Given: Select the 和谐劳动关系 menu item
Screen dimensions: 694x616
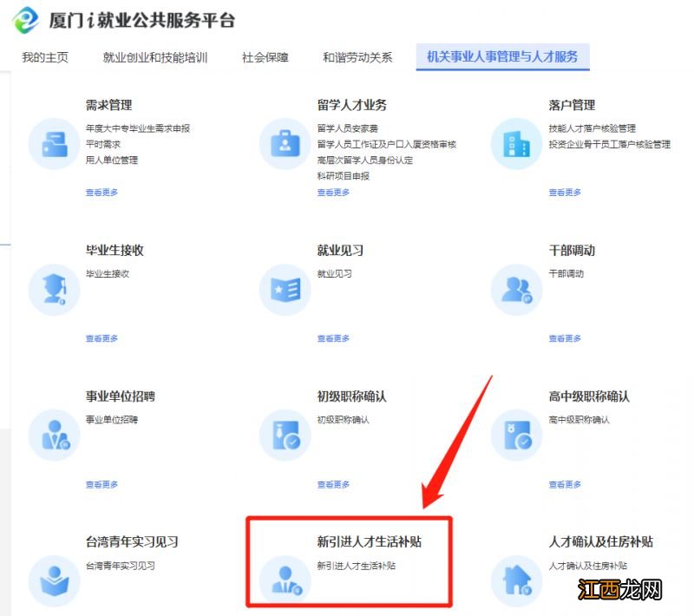Looking at the screenshot, I should (x=358, y=57).
